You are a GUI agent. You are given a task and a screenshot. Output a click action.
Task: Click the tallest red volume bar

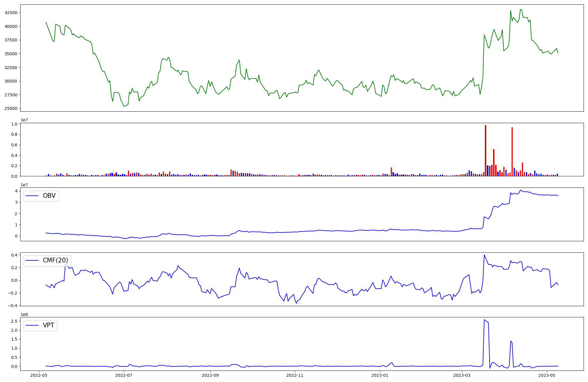pos(485,150)
